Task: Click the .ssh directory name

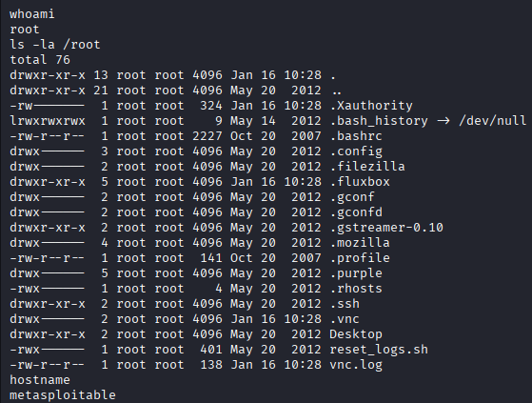Action: tap(345, 304)
